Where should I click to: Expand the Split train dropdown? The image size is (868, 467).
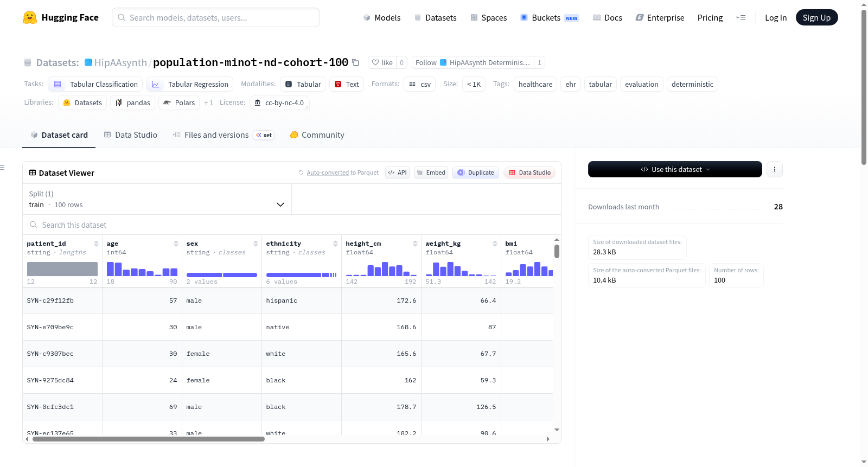[157, 199]
